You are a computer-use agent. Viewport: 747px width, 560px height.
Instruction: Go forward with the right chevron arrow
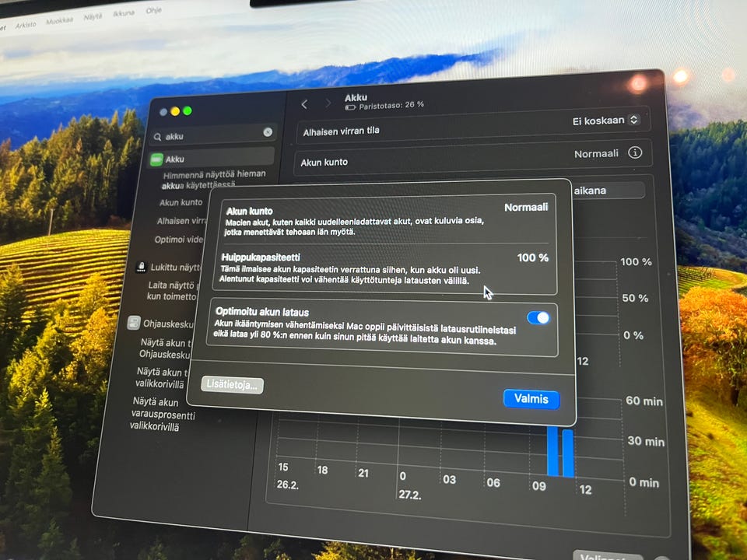(328, 103)
